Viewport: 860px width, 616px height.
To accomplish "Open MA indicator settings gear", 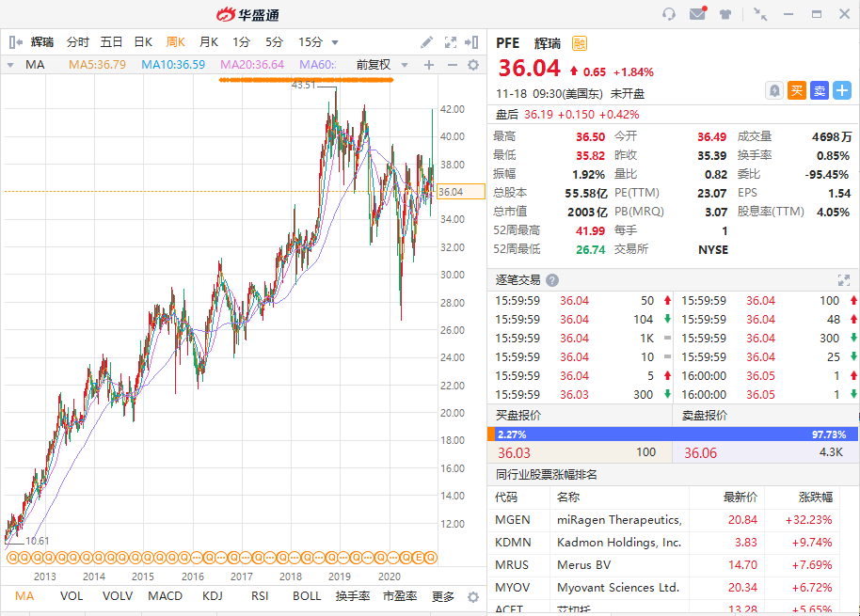I will 472,65.
